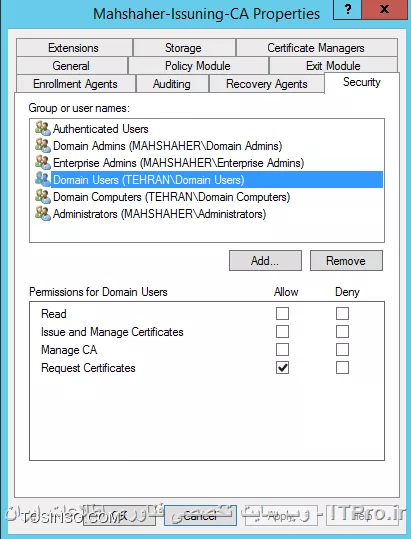The width and height of the screenshot is (411, 539).
Task: Select Domain Users (TEHRAN\Domain Users)
Action: [217, 179]
